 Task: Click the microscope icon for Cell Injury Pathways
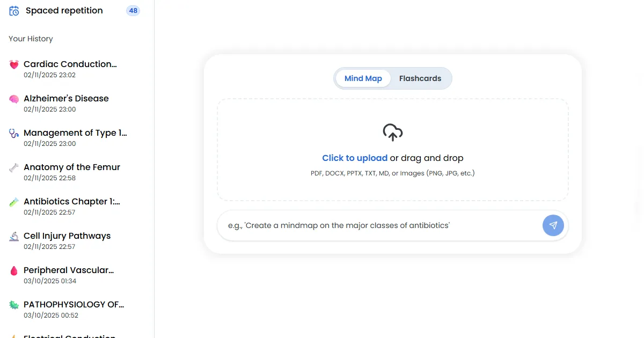14,237
